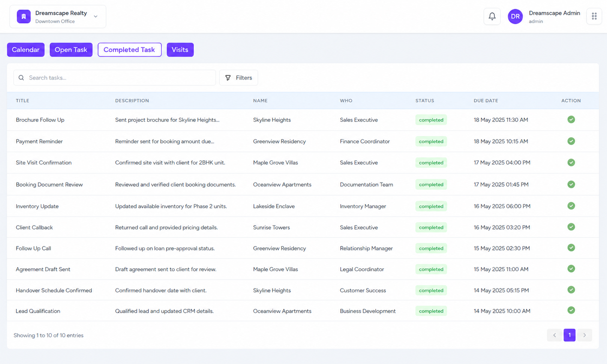Click the green check for Booking Document Review
Viewport: 607px width, 364px height.
(x=571, y=184)
